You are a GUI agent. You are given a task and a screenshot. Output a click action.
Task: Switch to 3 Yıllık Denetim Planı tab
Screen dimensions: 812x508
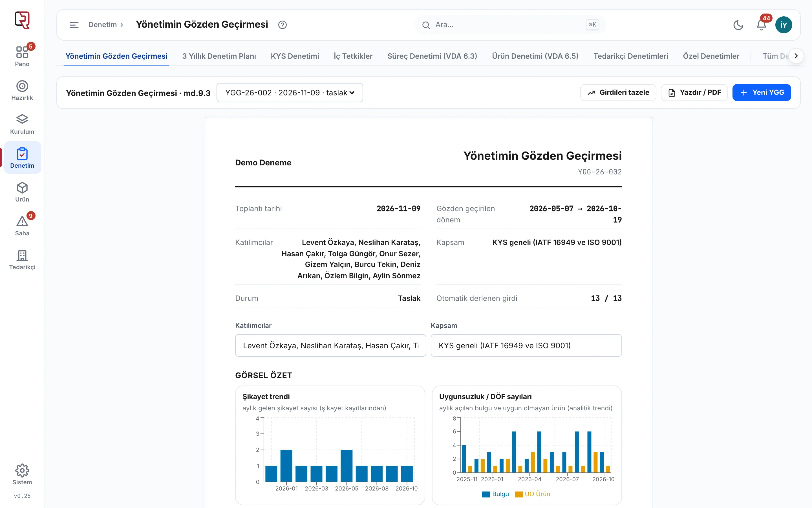[x=219, y=56]
